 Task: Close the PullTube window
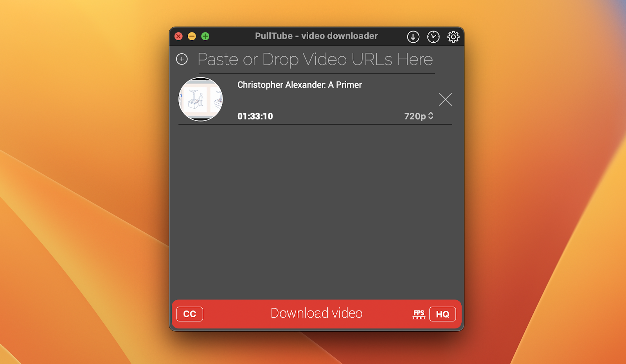(179, 36)
